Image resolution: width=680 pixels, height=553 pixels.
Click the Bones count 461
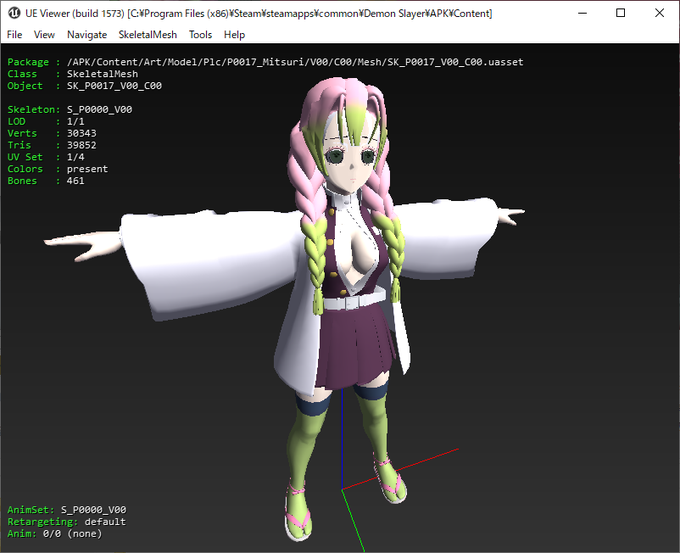pos(75,180)
